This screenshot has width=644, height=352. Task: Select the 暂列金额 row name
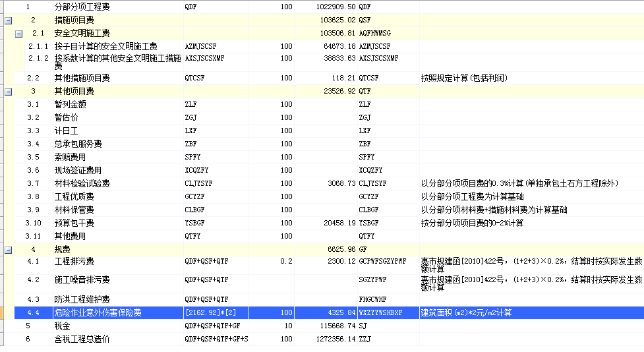tap(71, 104)
